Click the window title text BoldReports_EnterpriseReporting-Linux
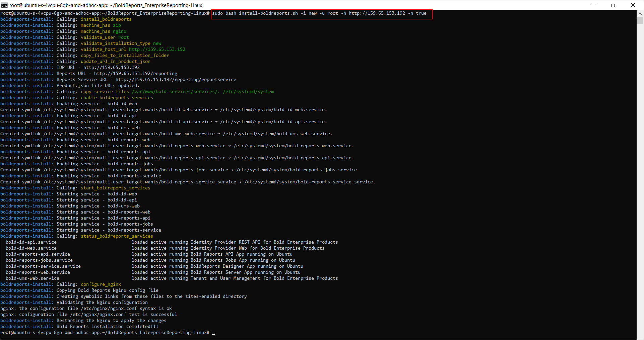Screen dimensions: 644x340 click(x=158, y=5)
